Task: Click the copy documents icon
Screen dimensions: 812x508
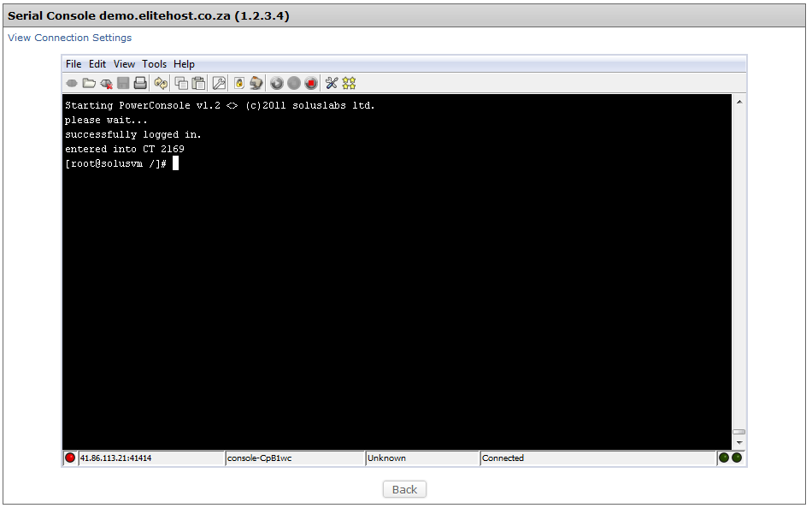Action: coord(181,83)
